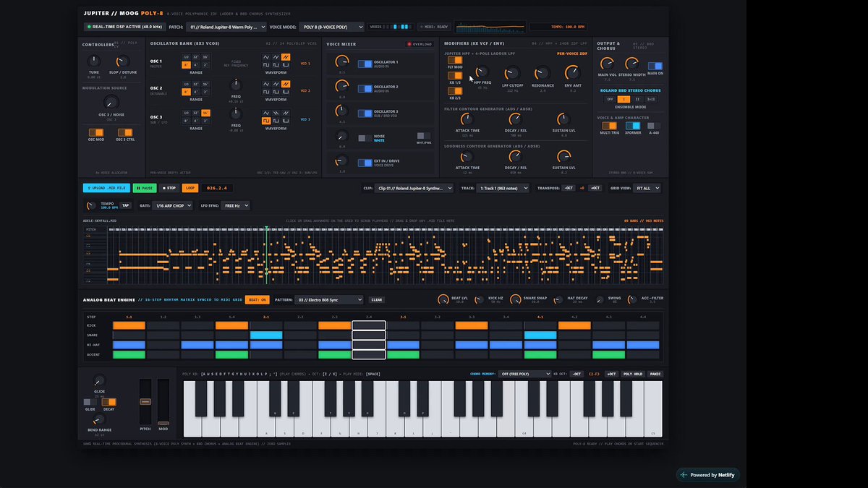Viewport: 868px width, 488px height.
Task: Toggle the Oscillator 2 audio-in switch
Action: pyautogui.click(x=365, y=88)
